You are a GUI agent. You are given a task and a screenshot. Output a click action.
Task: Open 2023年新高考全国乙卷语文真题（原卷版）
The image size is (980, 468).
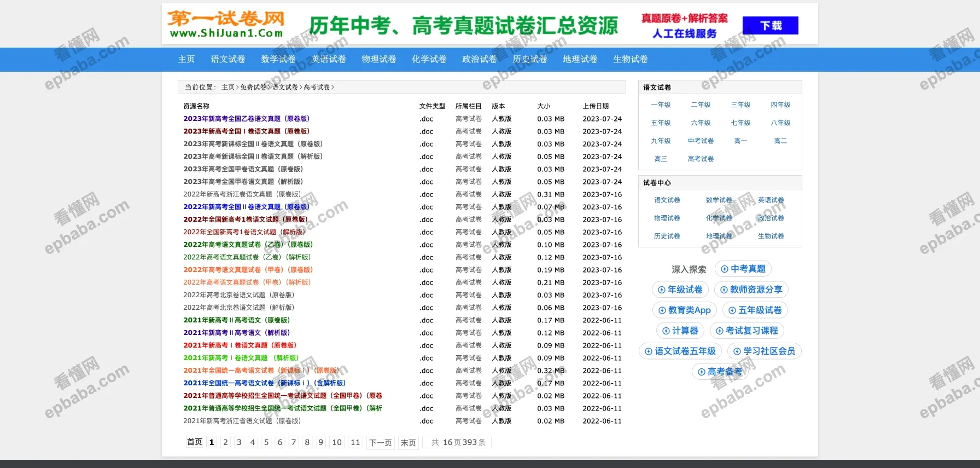coord(247,119)
